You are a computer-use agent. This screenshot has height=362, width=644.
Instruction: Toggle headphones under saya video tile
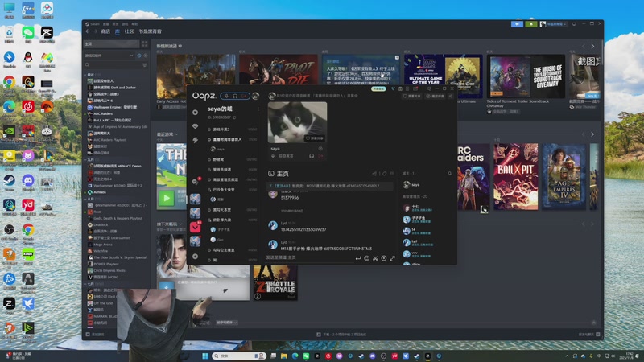point(312,156)
